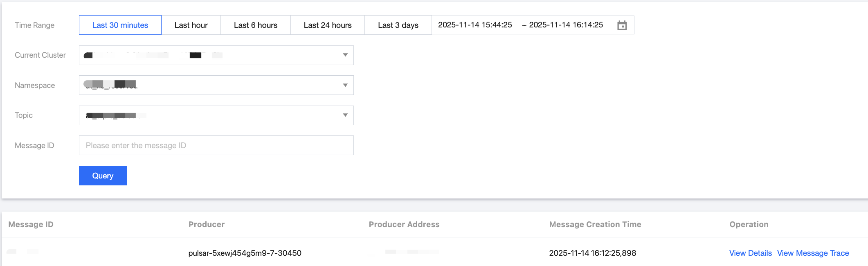
Task: Click the end time 2025-11-14 16:14:25
Action: point(566,25)
